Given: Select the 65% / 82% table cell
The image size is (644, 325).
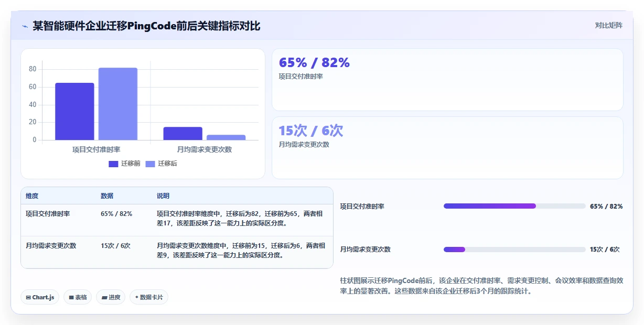Looking at the screenshot, I should coord(116,214).
